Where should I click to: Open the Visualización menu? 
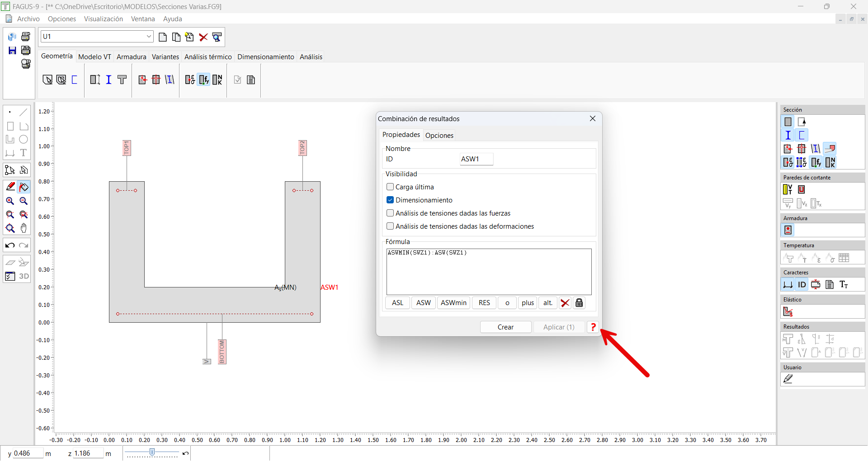coord(103,19)
